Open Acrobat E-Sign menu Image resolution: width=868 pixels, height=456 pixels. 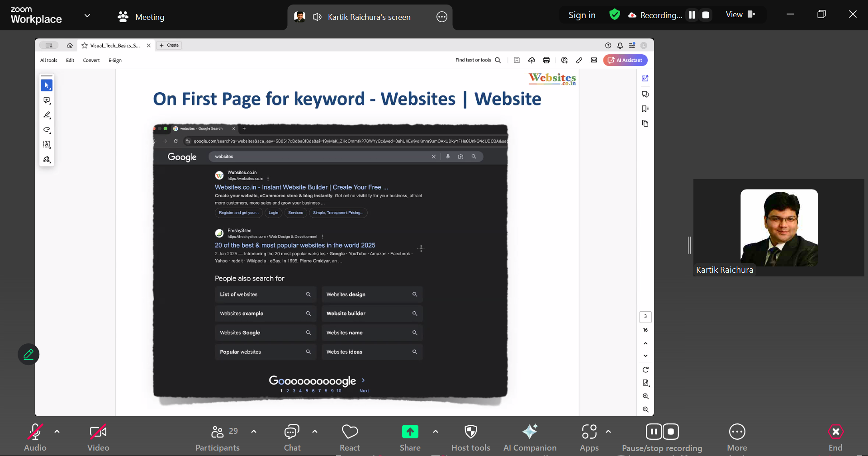pyautogui.click(x=115, y=60)
